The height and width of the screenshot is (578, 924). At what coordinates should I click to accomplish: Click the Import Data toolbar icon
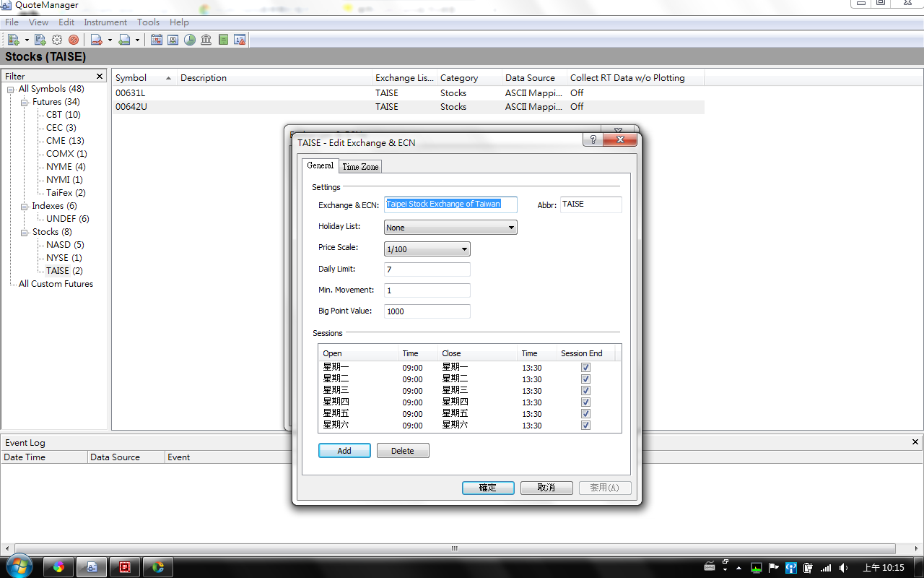tap(124, 40)
